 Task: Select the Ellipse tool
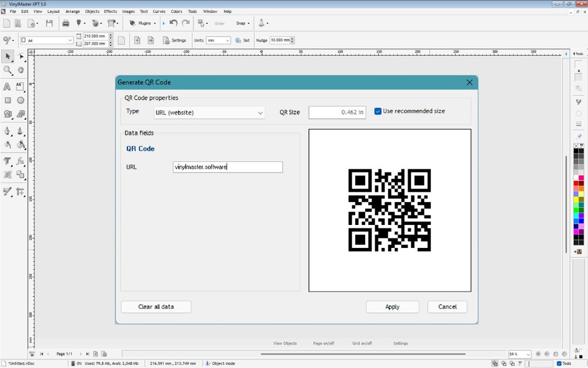(21, 100)
